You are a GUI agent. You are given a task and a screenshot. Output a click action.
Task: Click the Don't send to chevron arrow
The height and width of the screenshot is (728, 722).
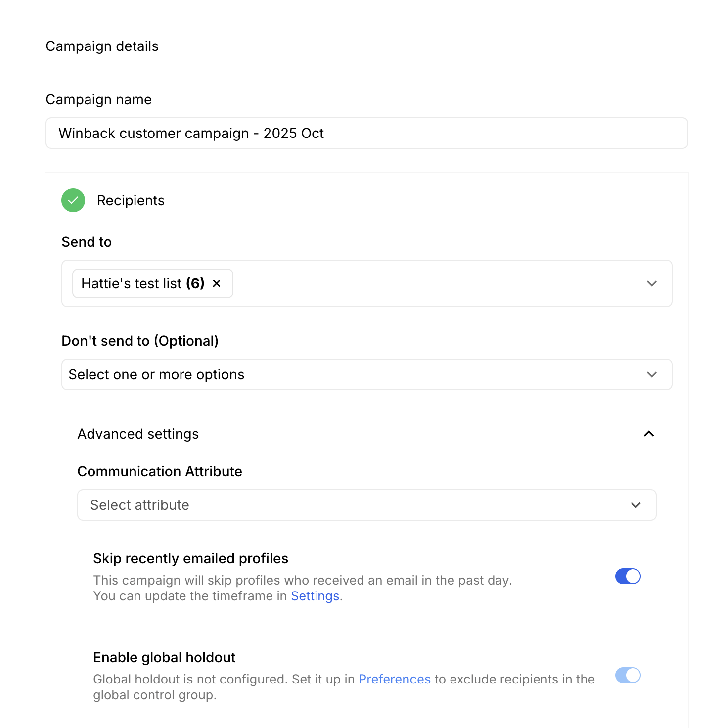651,374
